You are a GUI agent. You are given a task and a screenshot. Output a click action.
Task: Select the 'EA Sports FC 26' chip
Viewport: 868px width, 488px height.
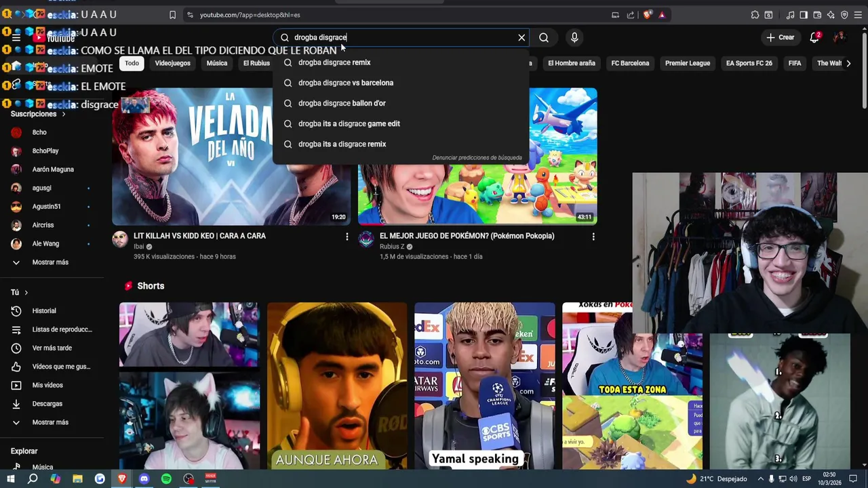[x=749, y=63]
